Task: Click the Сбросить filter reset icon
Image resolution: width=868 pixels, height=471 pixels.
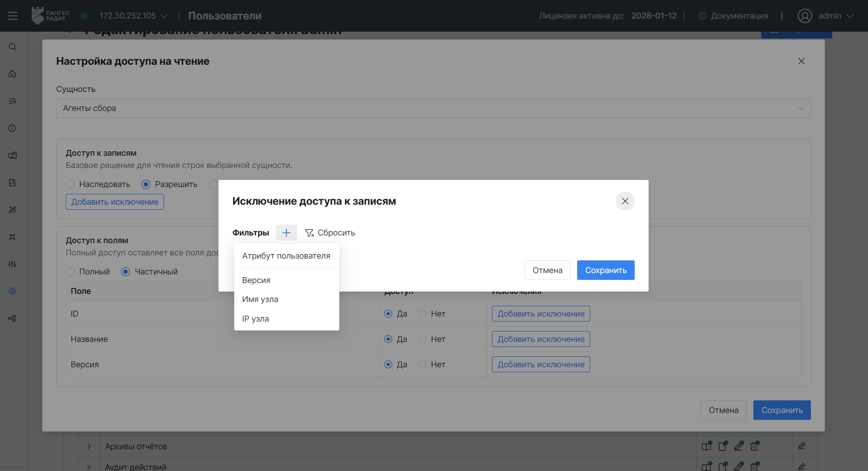Action: [309, 233]
